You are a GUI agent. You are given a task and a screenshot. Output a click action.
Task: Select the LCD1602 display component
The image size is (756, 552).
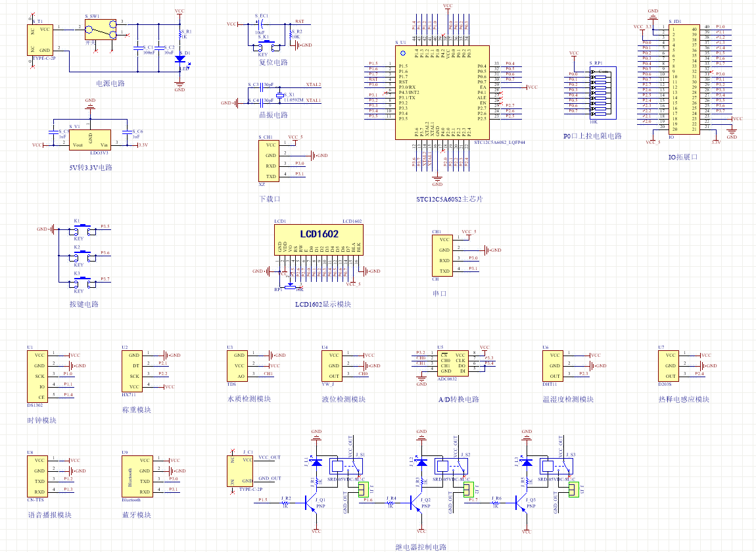[x=319, y=240]
